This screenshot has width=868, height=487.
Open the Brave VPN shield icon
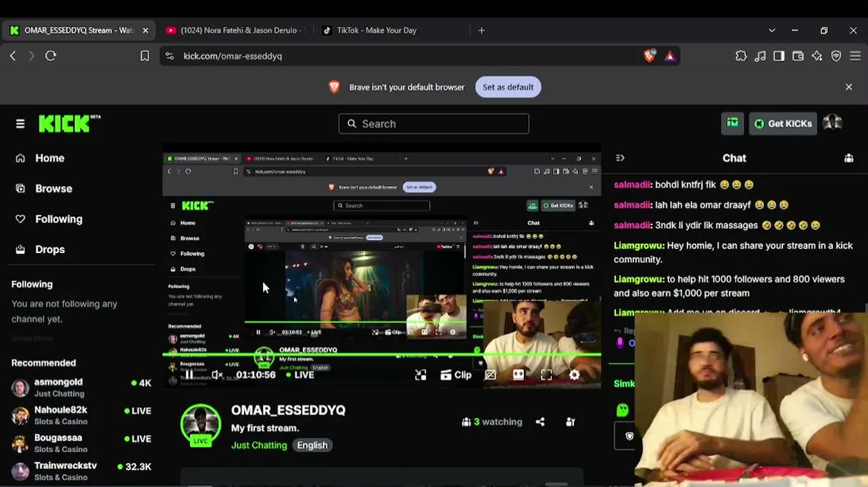click(x=836, y=56)
